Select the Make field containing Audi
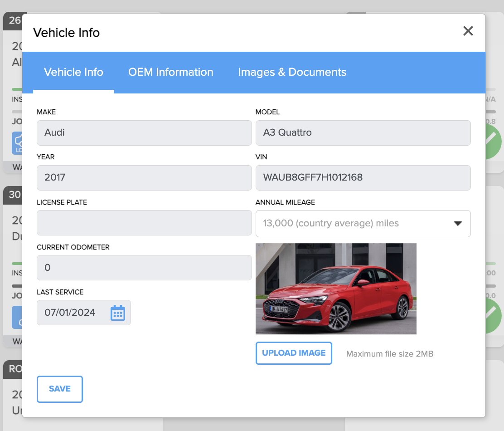Image resolution: width=504 pixels, height=431 pixels. pyautogui.click(x=144, y=133)
